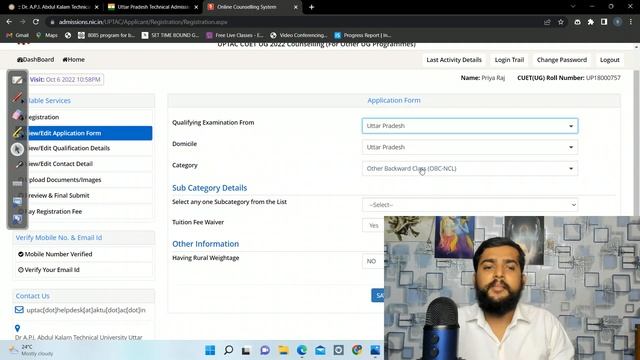This screenshot has width=640, height=360.
Task: Open Upload Documents/Images in sidebar
Action: tap(84, 180)
